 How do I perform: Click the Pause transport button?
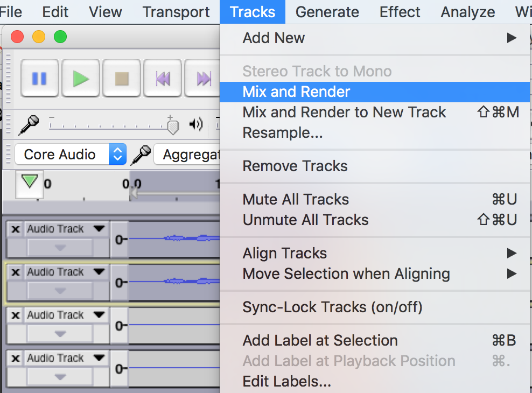(x=39, y=79)
